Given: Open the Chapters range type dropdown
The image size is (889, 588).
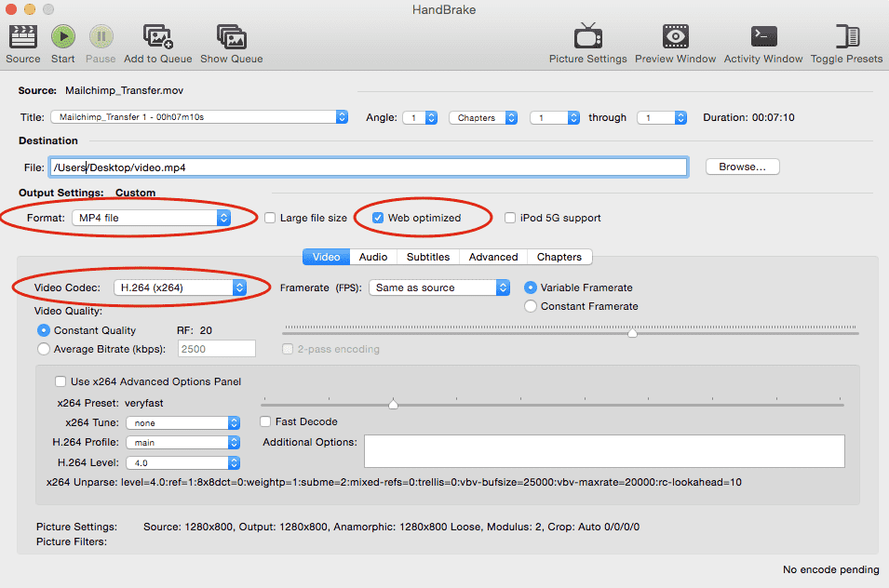Looking at the screenshot, I should [x=483, y=118].
